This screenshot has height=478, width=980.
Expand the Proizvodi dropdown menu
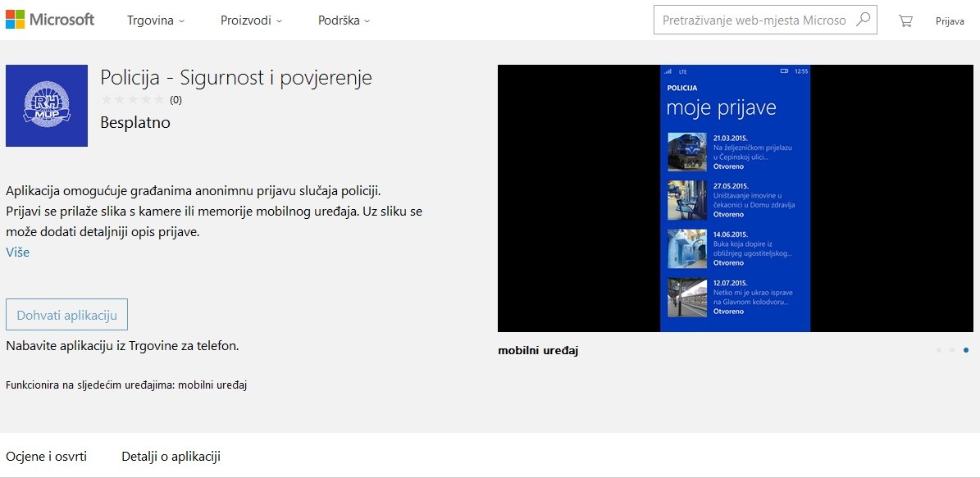click(251, 20)
